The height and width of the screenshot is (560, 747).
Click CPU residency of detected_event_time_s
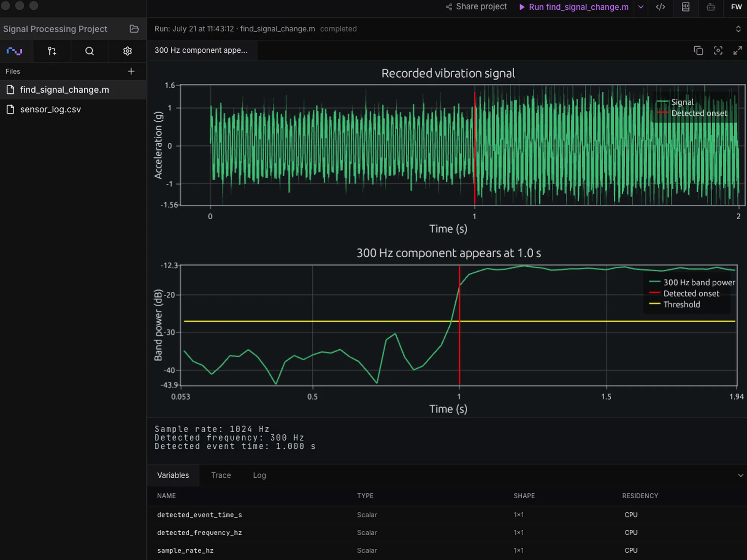coord(631,515)
